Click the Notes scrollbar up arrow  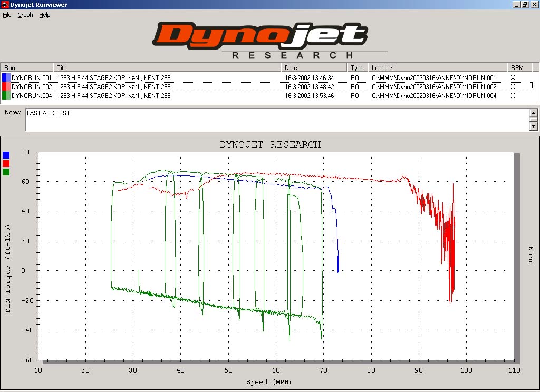coord(534,113)
